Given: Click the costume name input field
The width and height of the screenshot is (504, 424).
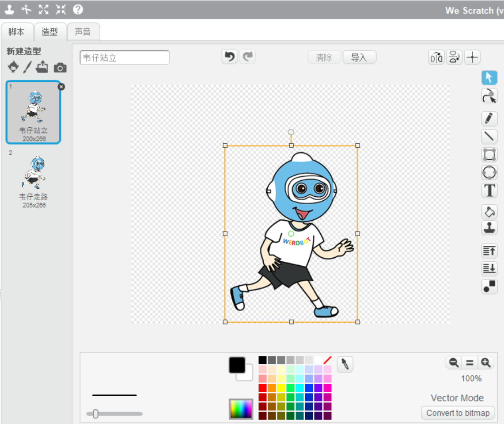Looking at the screenshot, I should pyautogui.click(x=125, y=57).
